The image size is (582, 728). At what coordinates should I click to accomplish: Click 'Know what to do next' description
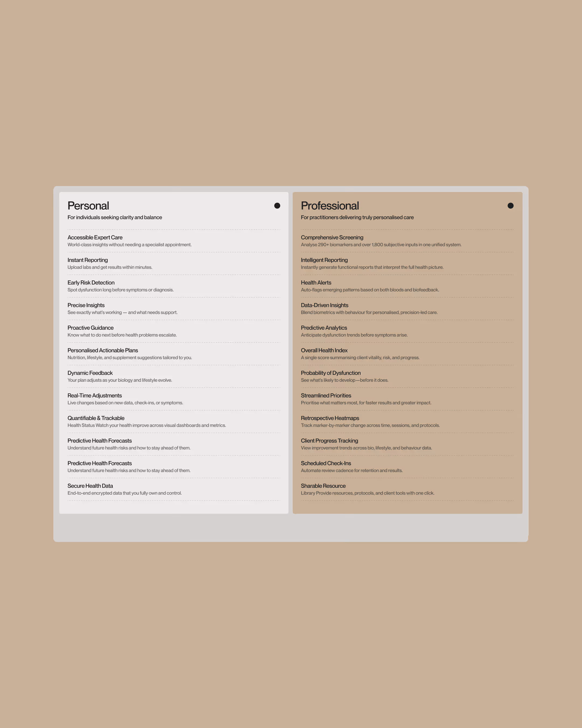[122, 335]
